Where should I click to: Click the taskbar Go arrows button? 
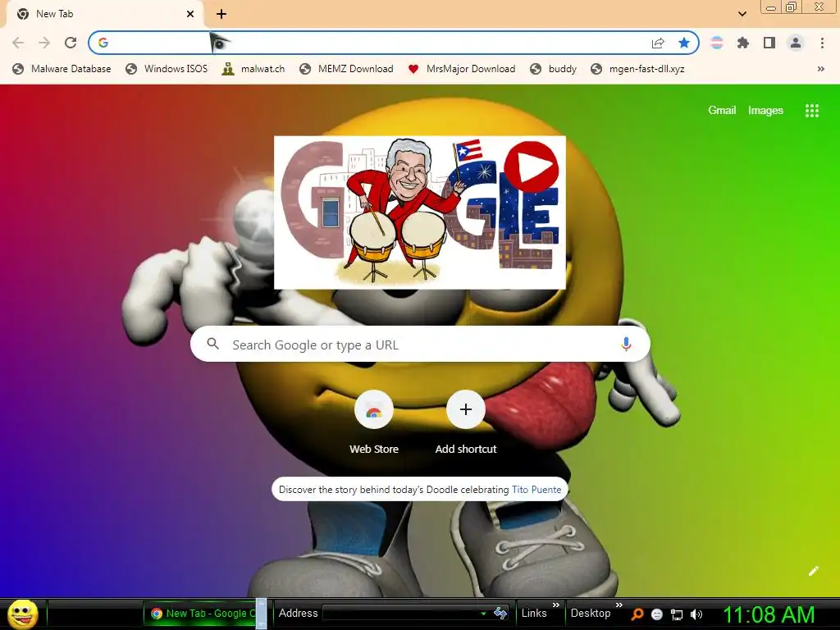(500, 614)
